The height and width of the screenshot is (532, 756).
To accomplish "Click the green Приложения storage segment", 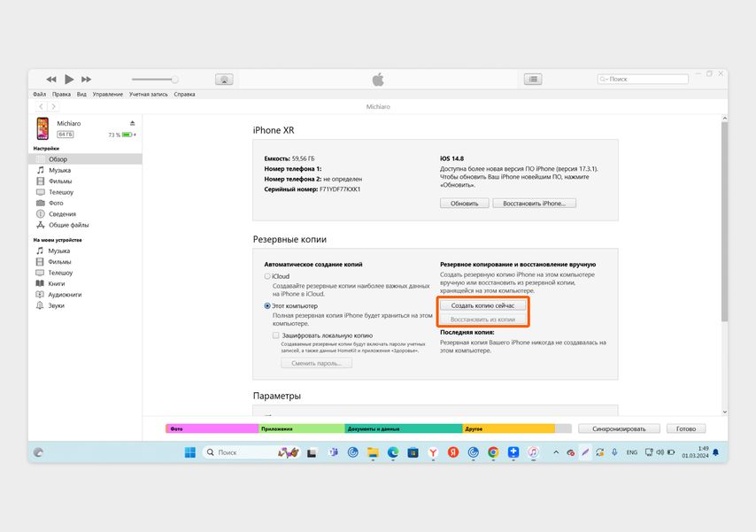I will tap(302, 428).
